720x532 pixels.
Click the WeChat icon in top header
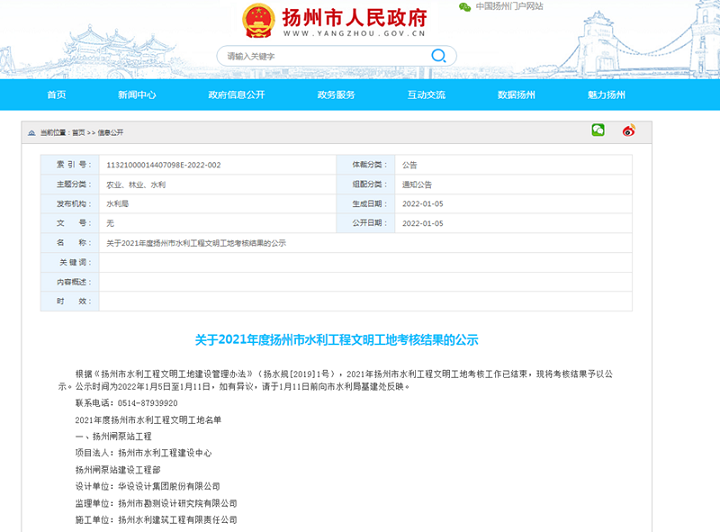point(464,7)
